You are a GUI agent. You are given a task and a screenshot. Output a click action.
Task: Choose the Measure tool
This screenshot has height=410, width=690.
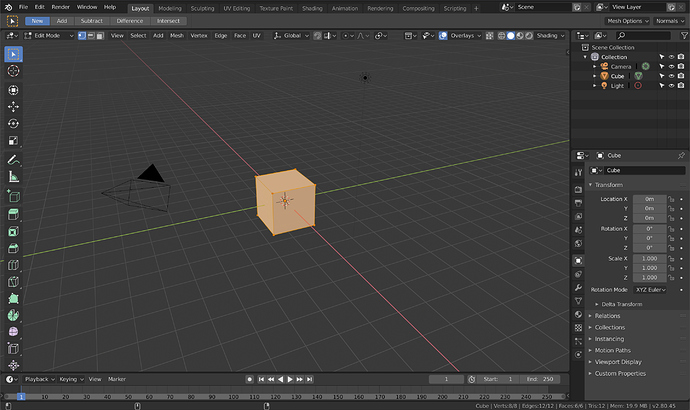pyautogui.click(x=13, y=177)
